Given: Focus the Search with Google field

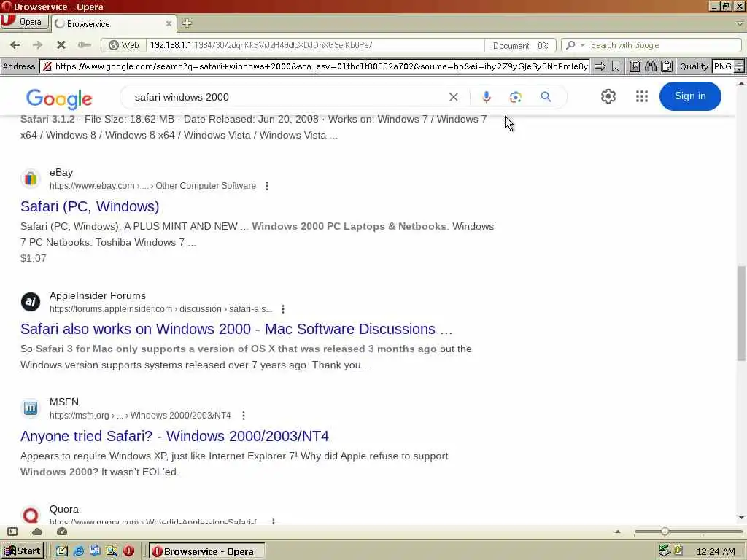Looking at the screenshot, I should (664, 45).
